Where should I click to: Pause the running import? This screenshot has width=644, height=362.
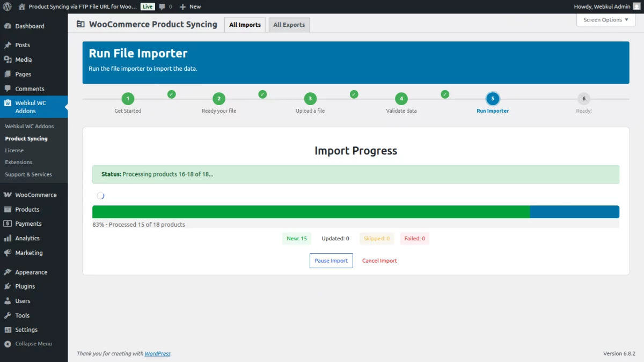coord(331,261)
